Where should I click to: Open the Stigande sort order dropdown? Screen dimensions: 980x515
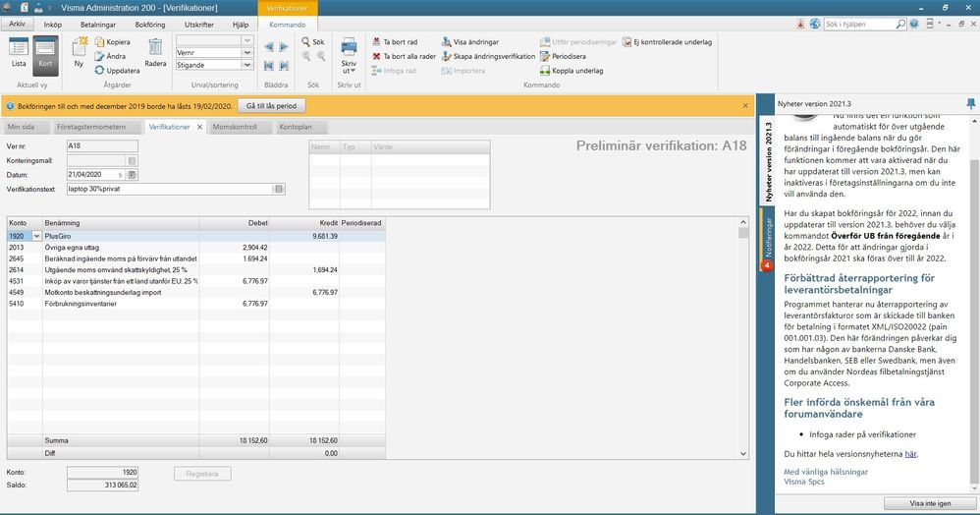[246, 65]
